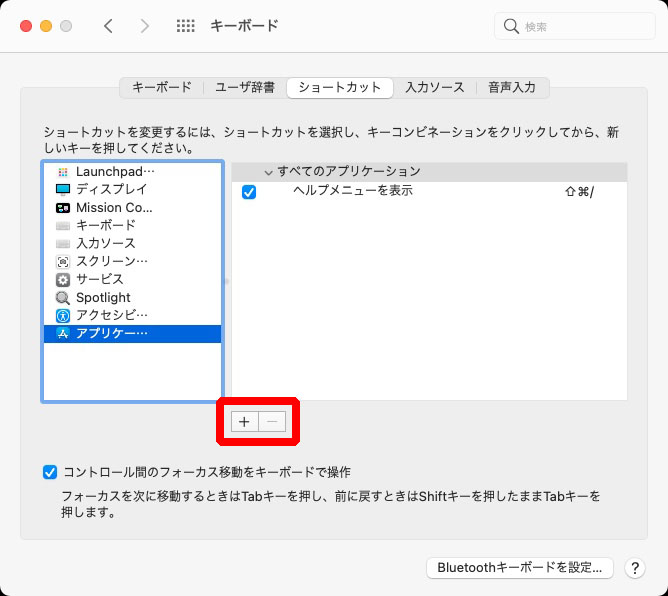Switch to the キーボード tab
Image resolution: width=668 pixels, height=596 pixels.
tap(162, 87)
